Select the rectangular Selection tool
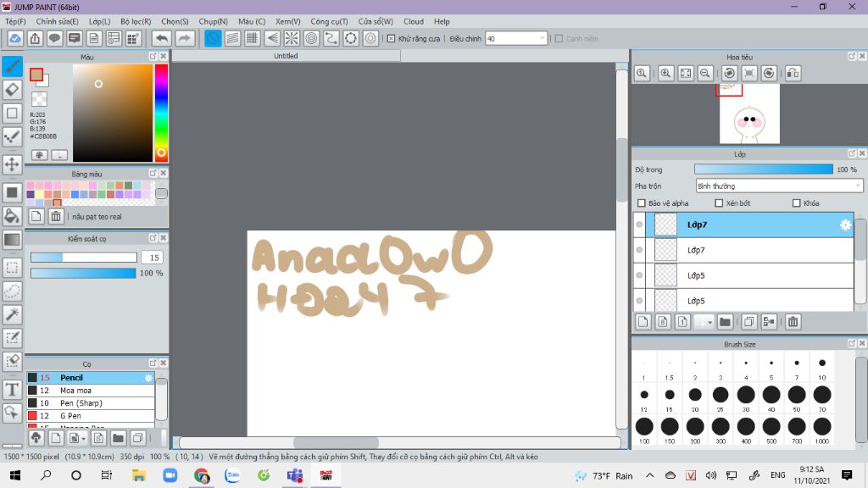Viewport: 868px width, 488px height. click(12, 268)
